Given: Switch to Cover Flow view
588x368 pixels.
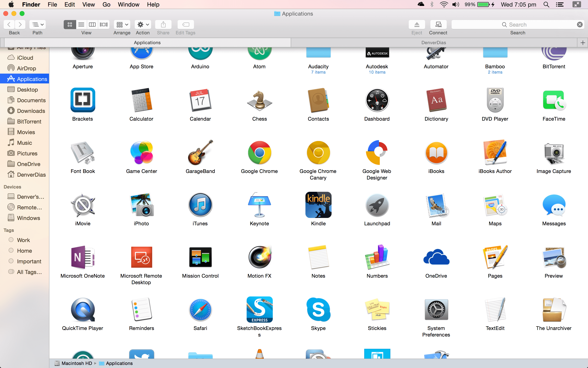Looking at the screenshot, I should (104, 25).
